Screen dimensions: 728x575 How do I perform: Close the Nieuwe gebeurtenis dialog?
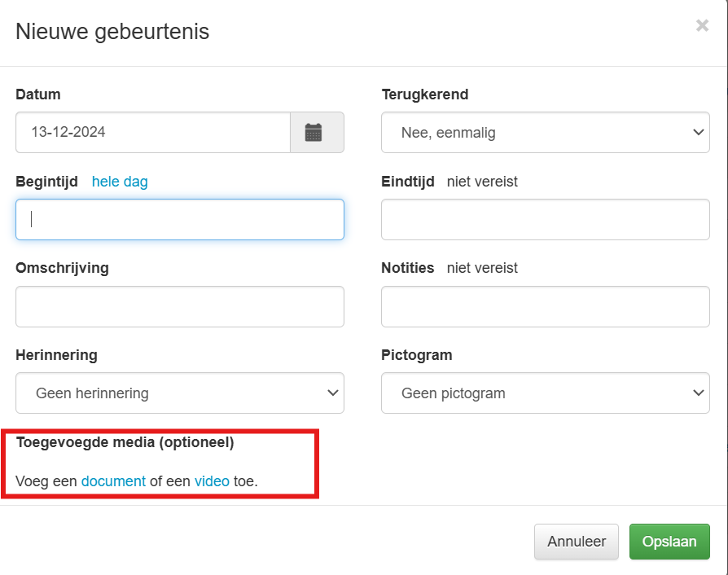click(x=702, y=25)
